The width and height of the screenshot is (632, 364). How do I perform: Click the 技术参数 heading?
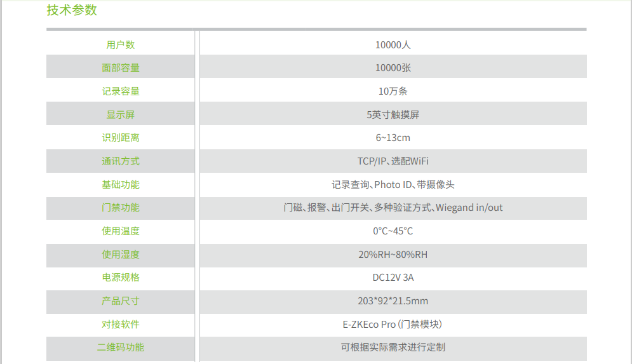point(72,10)
